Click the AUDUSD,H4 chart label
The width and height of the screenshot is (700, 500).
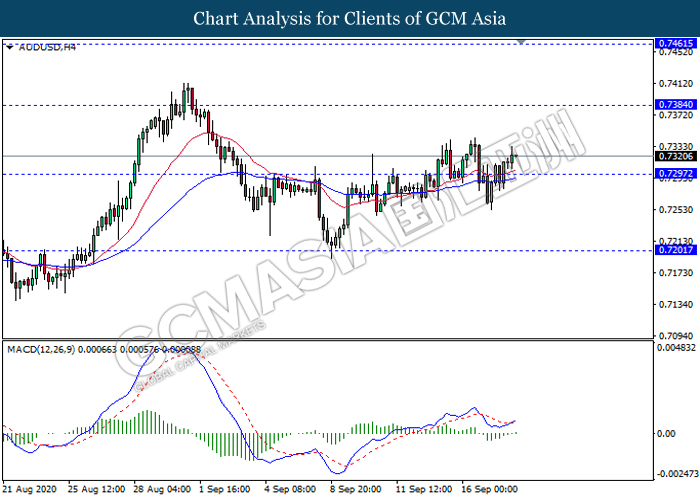(47, 47)
